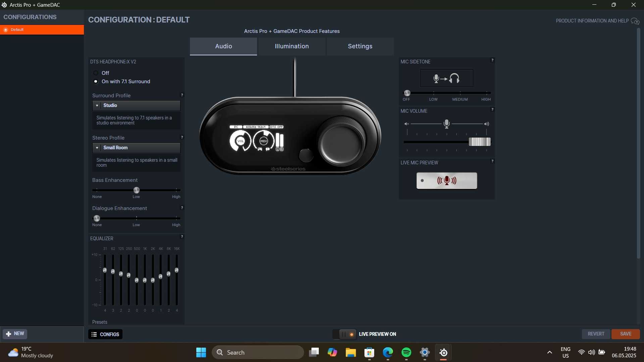The height and width of the screenshot is (362, 644).
Task: Open the volume speaker tray icon
Action: [591, 352]
